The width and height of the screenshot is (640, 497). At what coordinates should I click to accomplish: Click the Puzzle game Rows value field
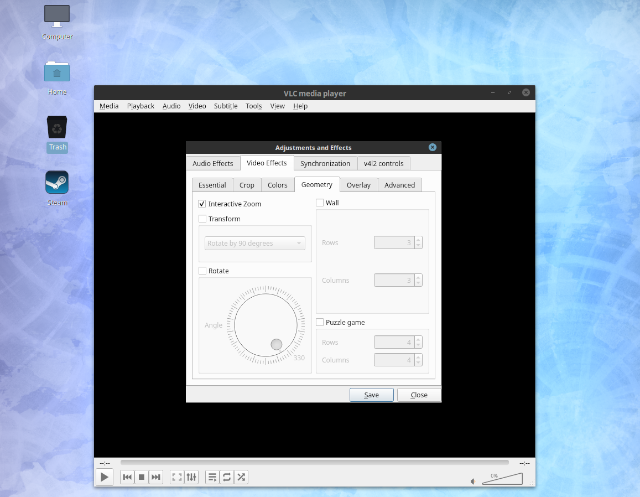point(394,342)
